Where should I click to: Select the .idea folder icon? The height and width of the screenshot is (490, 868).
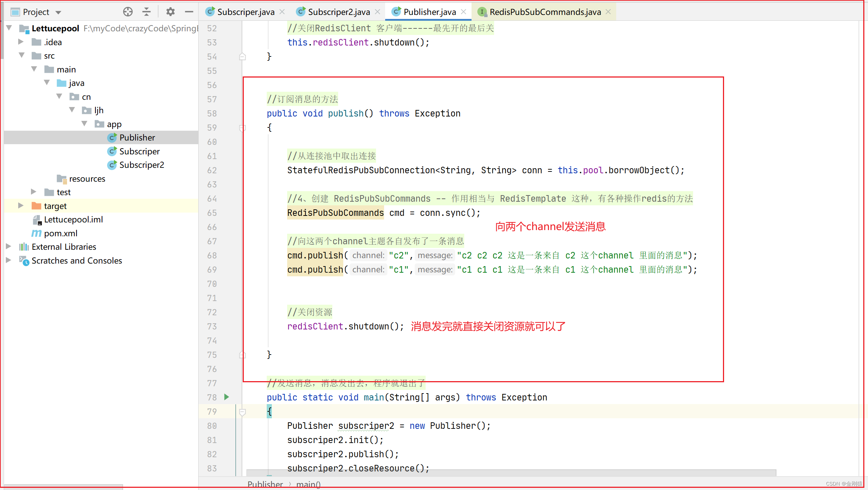click(36, 42)
